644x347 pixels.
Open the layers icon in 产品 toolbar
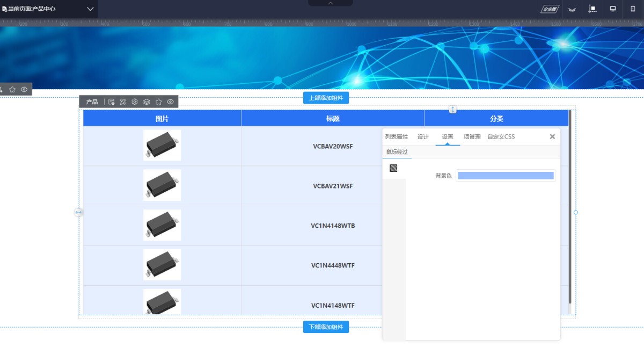(147, 102)
